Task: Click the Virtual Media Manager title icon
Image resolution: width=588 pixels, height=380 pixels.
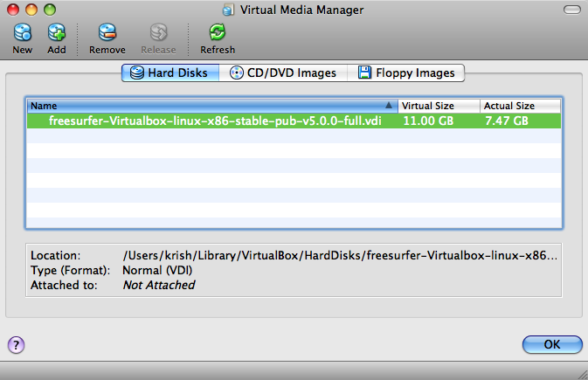Action: pyautogui.click(x=228, y=10)
